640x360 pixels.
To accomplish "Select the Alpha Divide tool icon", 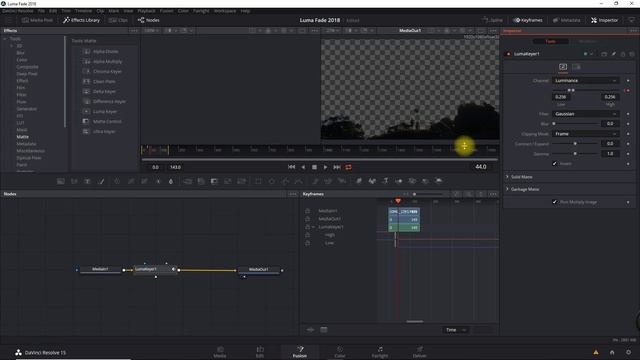I will (86, 51).
